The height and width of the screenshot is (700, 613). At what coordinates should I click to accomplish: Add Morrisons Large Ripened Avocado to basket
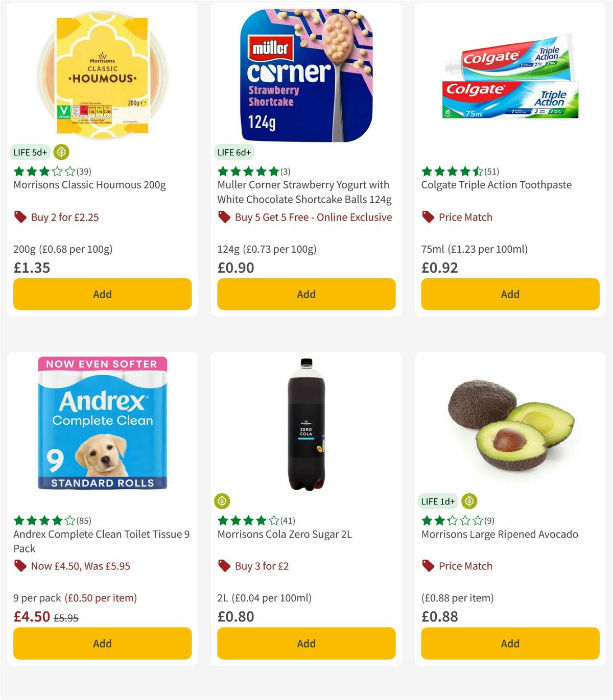(x=509, y=643)
